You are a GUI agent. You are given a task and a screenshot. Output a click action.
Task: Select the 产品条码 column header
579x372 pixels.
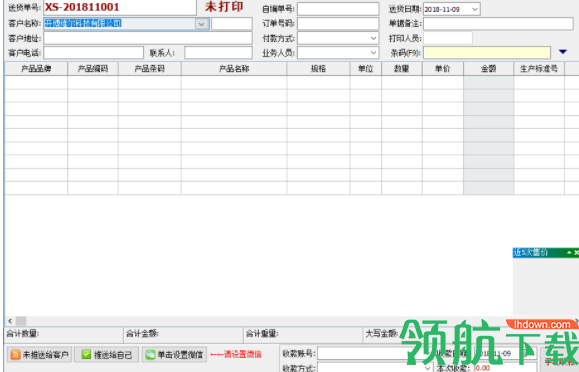tap(150, 69)
